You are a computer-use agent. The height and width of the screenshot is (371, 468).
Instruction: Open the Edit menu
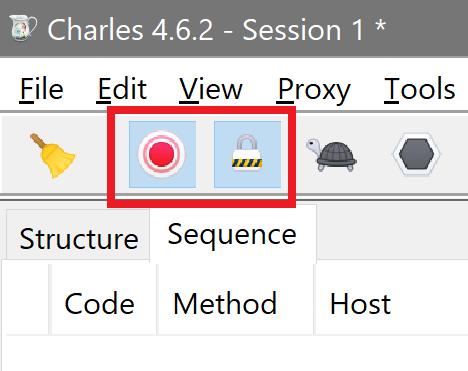point(122,89)
